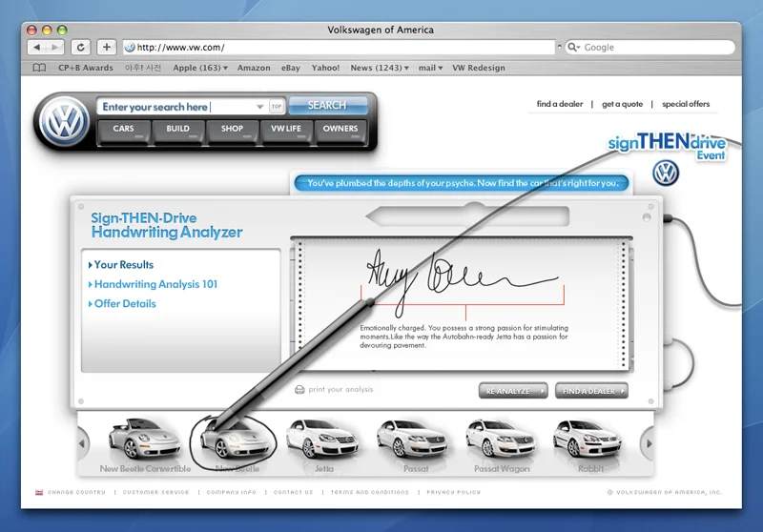Select the circled New Beetle thumbnail
763x532 pixels.
coord(236,443)
